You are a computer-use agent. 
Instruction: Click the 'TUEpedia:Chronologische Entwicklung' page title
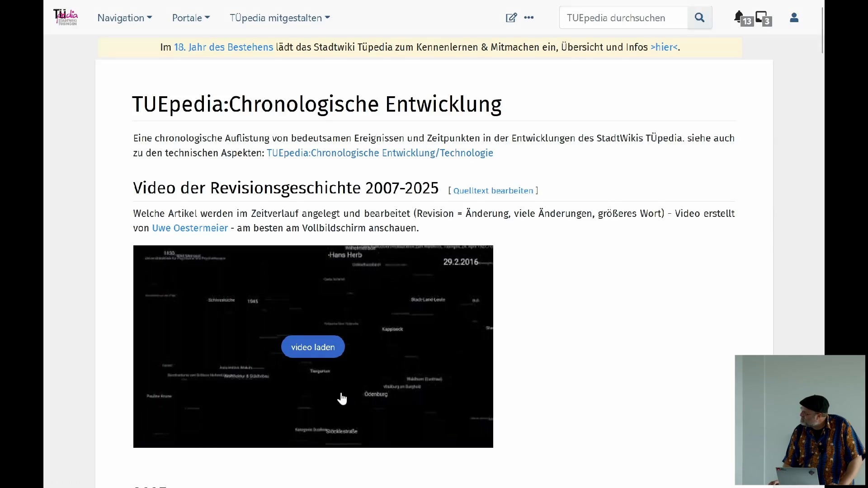pyautogui.click(x=317, y=104)
